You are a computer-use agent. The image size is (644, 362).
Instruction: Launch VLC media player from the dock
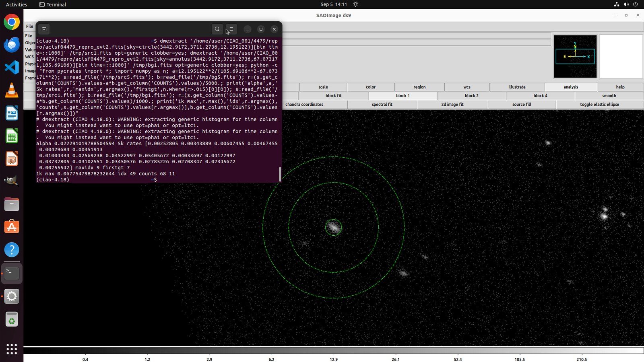[12, 90]
